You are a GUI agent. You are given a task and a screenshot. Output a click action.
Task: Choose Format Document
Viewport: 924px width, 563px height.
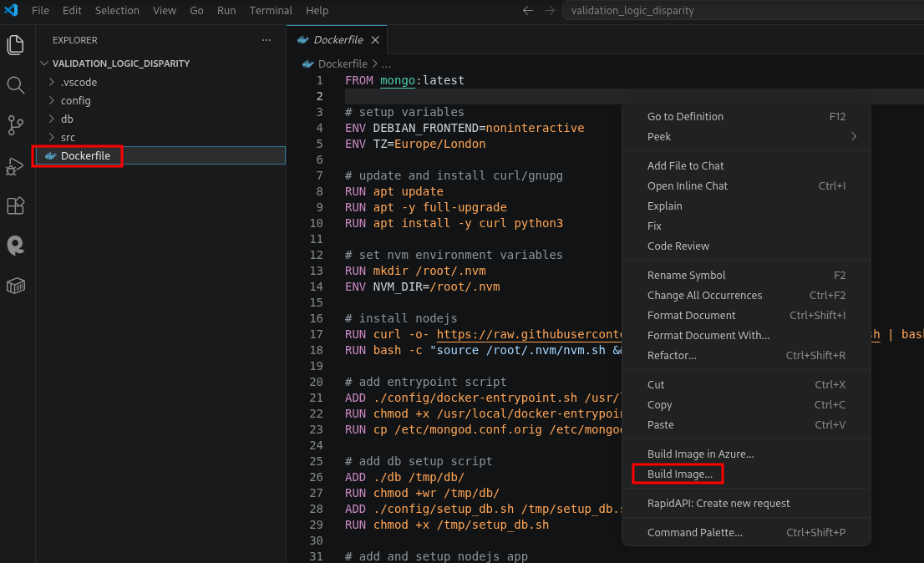746,316
